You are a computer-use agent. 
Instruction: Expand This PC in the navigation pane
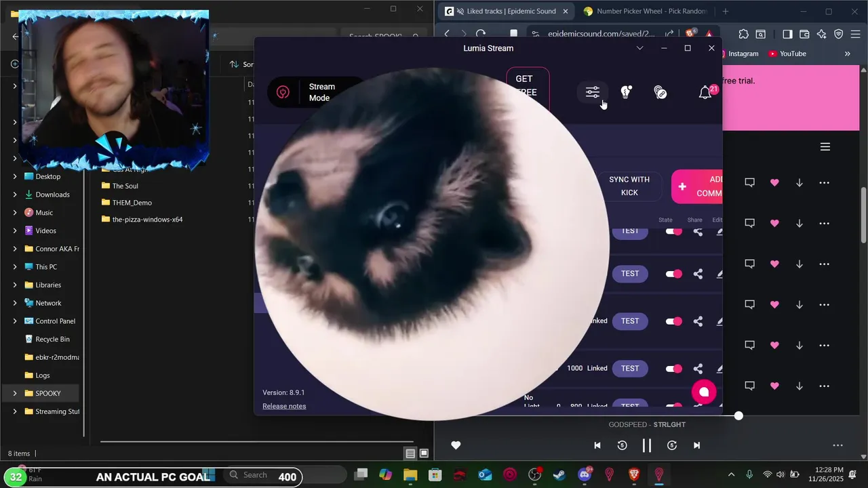[15, 267]
